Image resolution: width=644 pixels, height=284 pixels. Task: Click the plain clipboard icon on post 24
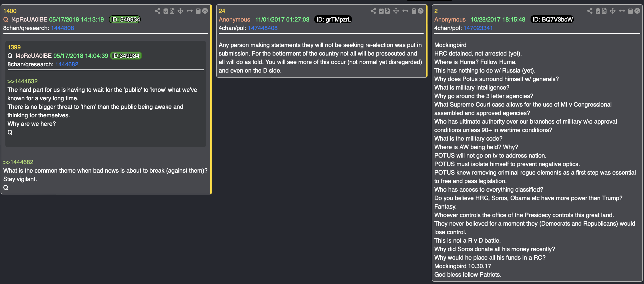pyautogui.click(x=414, y=11)
